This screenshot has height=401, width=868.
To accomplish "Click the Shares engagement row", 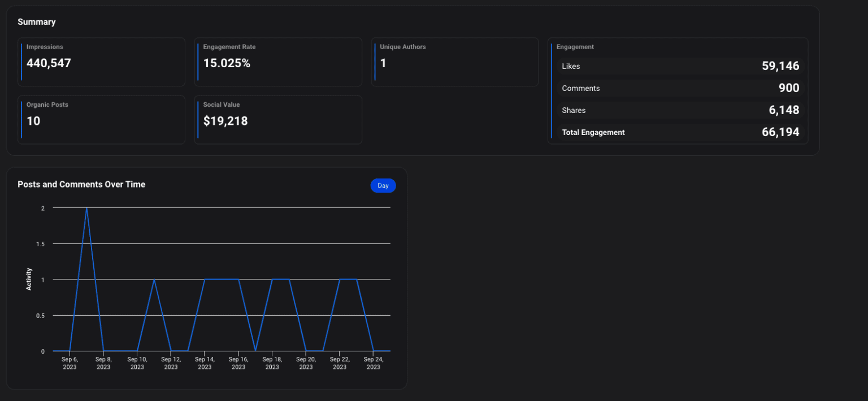I will [x=680, y=110].
